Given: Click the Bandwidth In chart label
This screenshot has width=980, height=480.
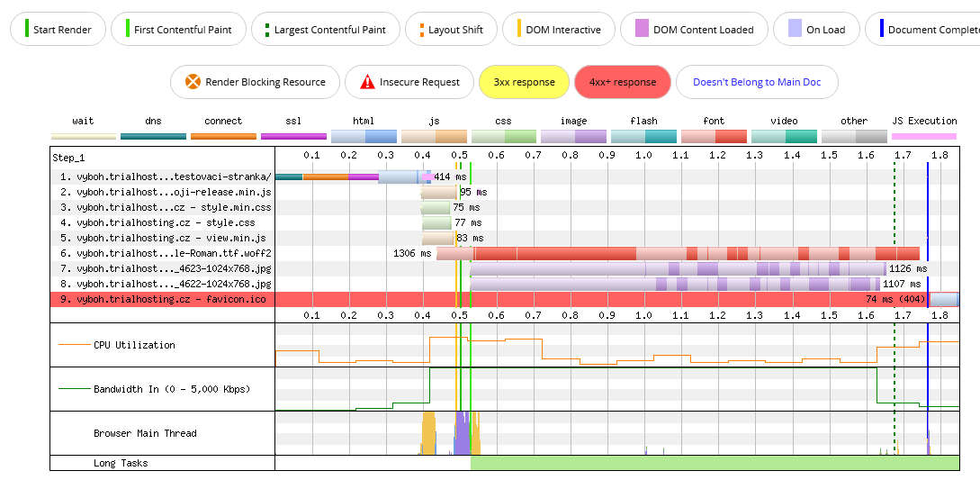Looking at the screenshot, I should tap(172, 389).
